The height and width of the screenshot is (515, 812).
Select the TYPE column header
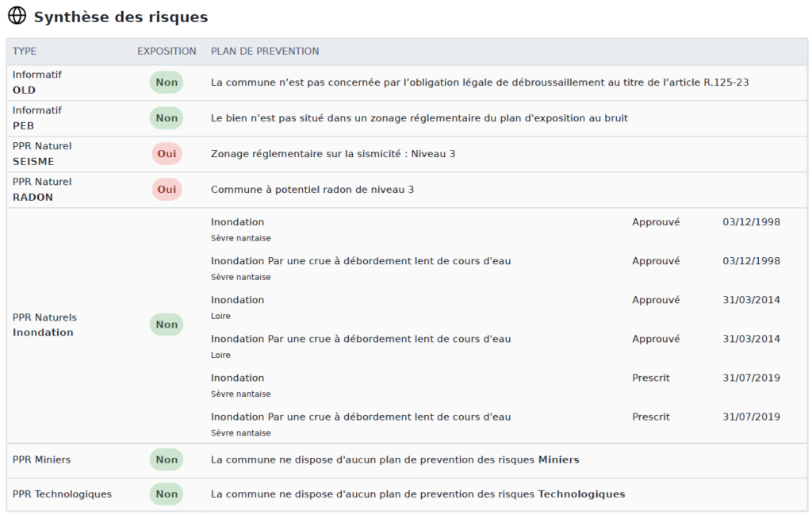(25, 51)
